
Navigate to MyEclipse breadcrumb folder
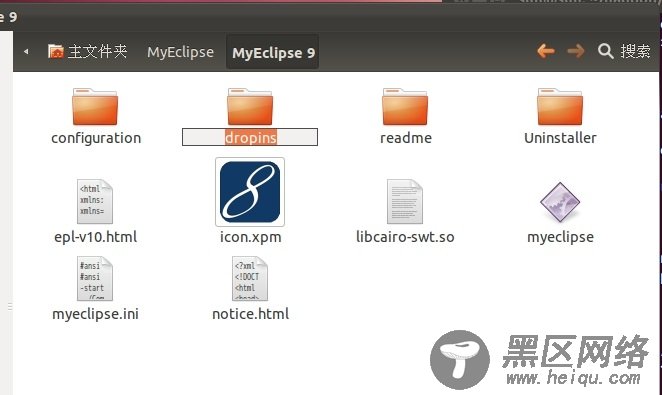click(180, 52)
